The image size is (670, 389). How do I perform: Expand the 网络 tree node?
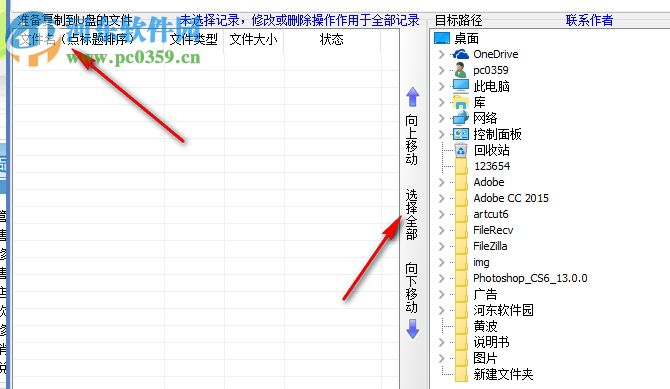coord(441,118)
